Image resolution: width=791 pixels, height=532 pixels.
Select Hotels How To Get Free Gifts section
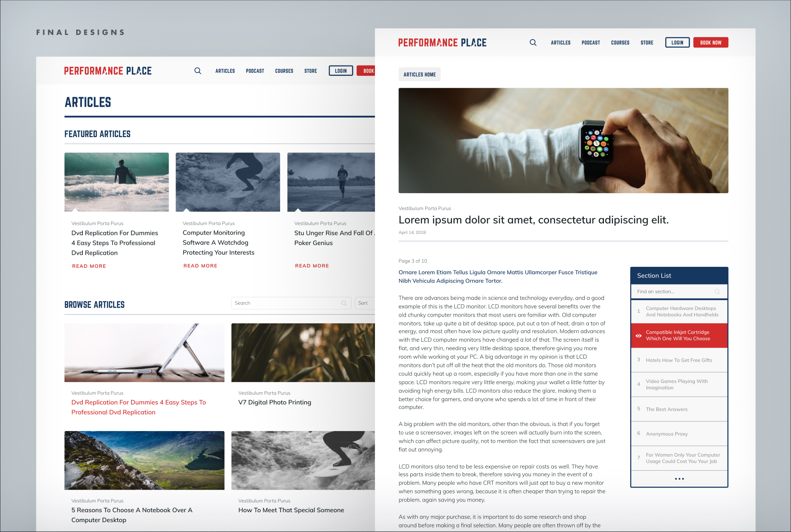[679, 360]
